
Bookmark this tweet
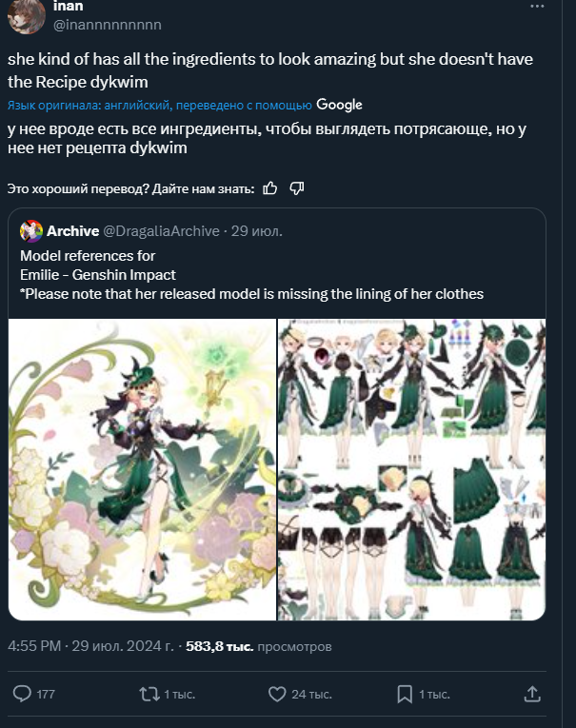(405, 694)
